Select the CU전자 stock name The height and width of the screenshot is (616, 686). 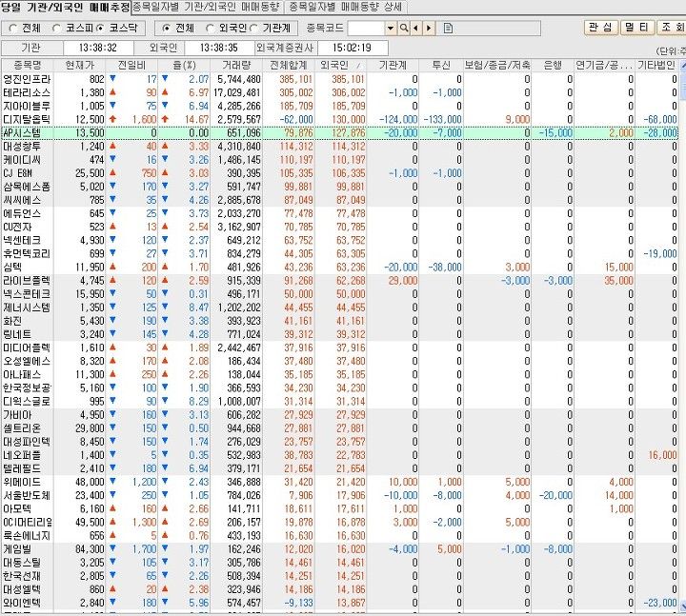[17, 228]
